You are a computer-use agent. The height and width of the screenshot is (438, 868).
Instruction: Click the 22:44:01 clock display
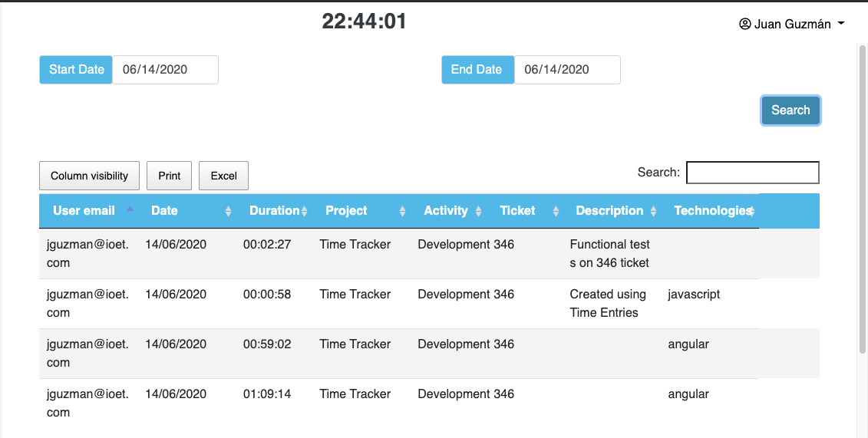coord(365,21)
